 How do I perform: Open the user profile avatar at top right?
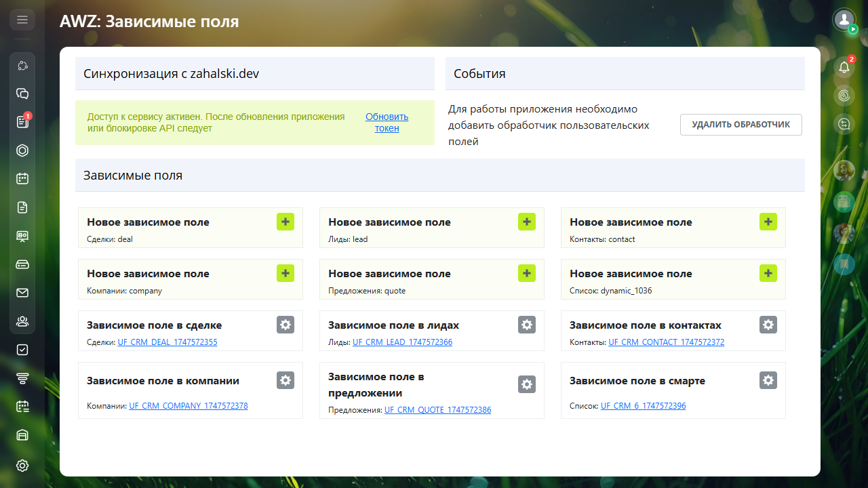pyautogui.click(x=844, y=20)
